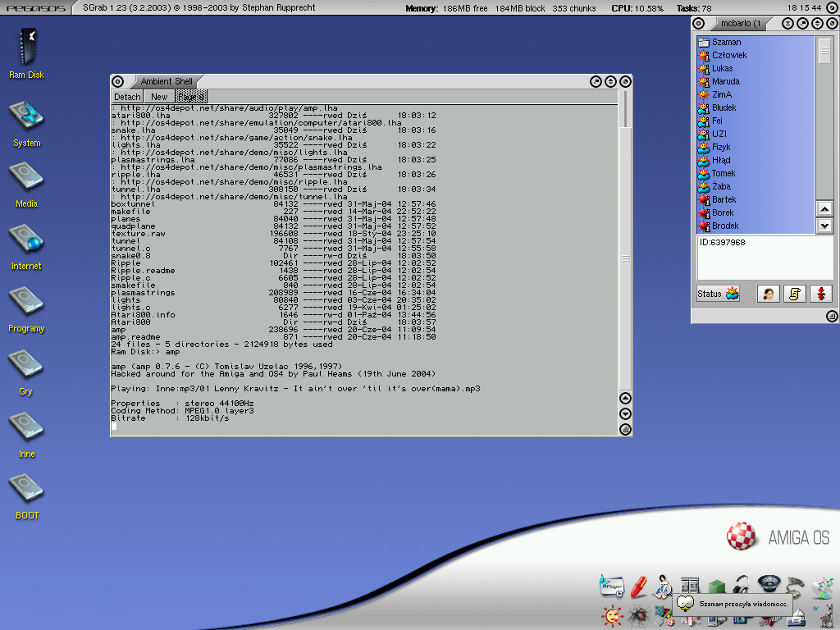Click the contact list scrollbar up arrow
Screen dimensions: 840x630
824,209
